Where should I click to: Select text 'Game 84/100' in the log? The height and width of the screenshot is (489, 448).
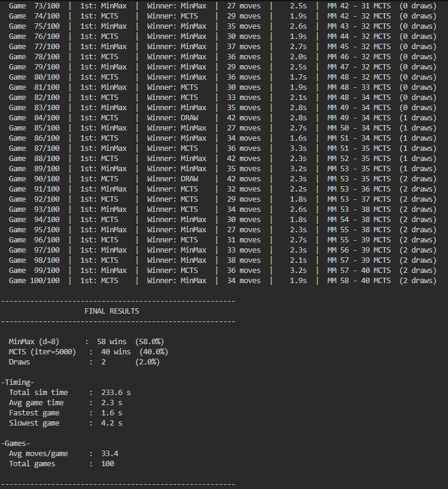point(34,118)
